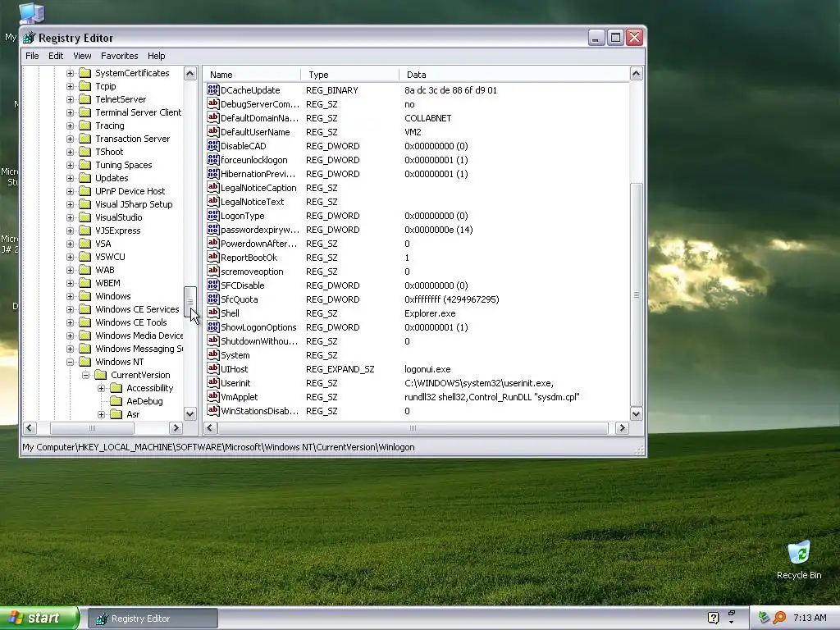The image size is (840, 630).
Task: Click the values pane scroll-up arrow
Action: tap(636, 73)
